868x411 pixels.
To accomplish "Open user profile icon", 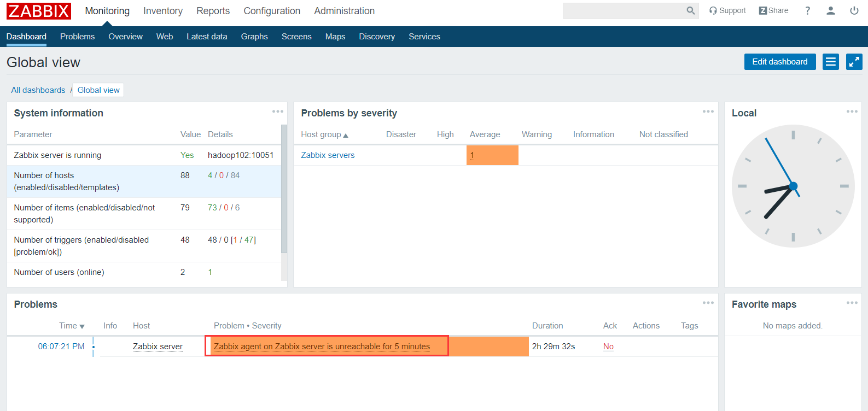I will click(831, 10).
